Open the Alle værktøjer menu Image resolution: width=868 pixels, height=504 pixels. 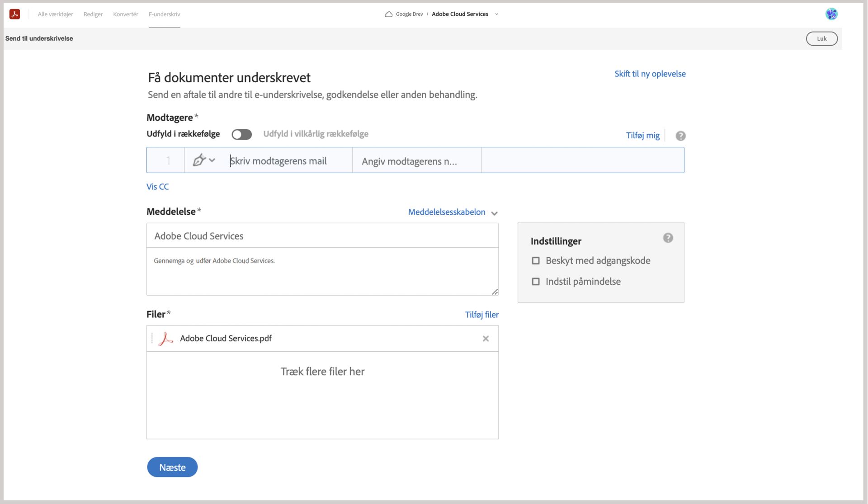[x=55, y=14]
